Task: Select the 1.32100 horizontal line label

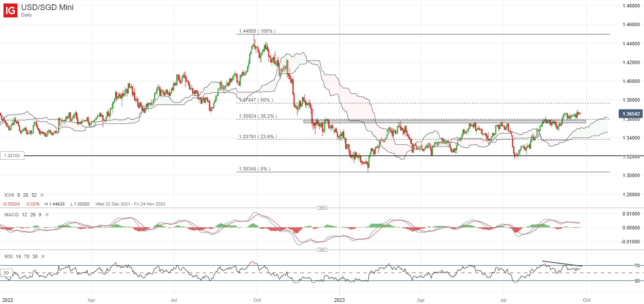Action: (x=12, y=156)
